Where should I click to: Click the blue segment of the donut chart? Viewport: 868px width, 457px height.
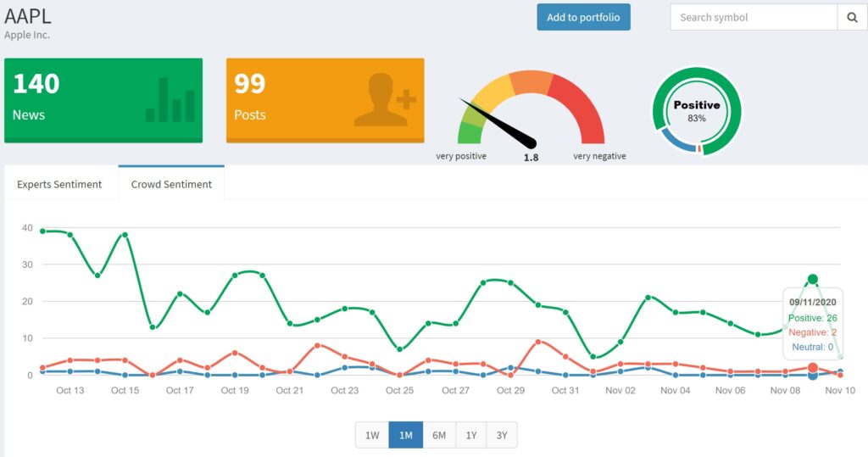[679, 142]
